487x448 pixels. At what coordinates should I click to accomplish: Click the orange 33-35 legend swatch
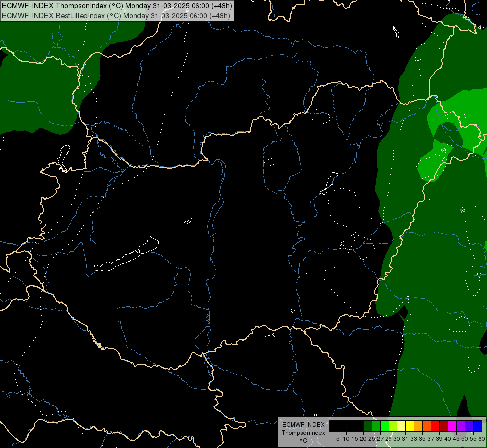coord(418,426)
